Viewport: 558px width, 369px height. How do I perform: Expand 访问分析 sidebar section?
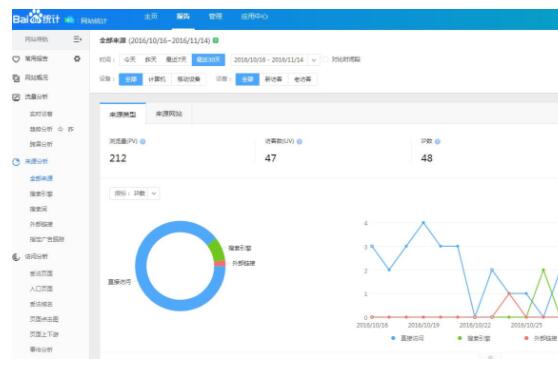coord(36,256)
